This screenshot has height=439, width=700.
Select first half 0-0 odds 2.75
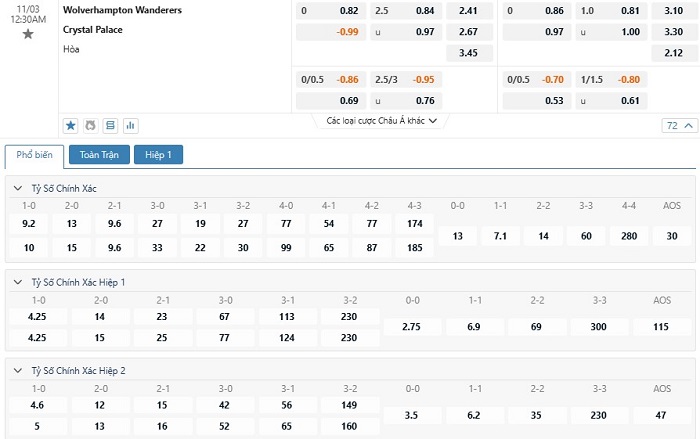point(412,326)
